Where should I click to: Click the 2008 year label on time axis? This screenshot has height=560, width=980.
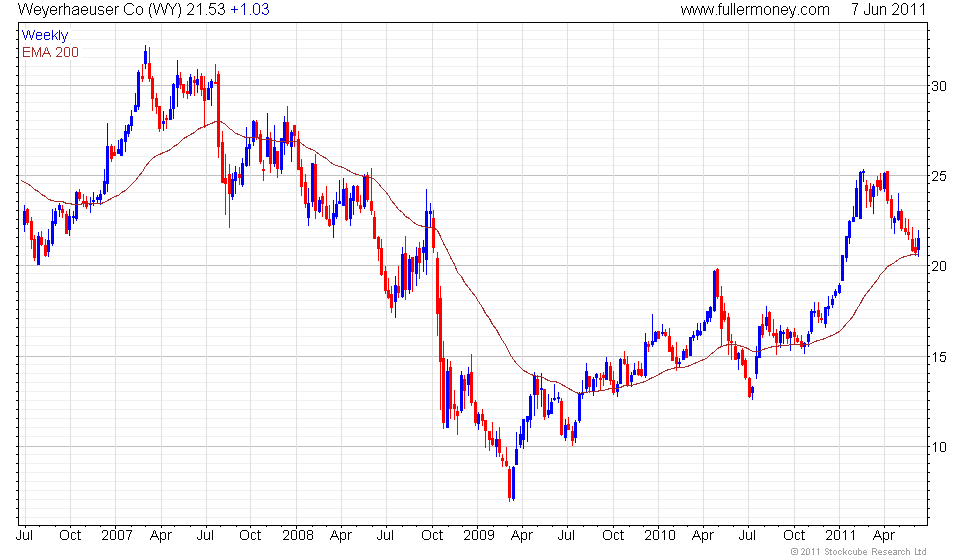click(x=298, y=536)
